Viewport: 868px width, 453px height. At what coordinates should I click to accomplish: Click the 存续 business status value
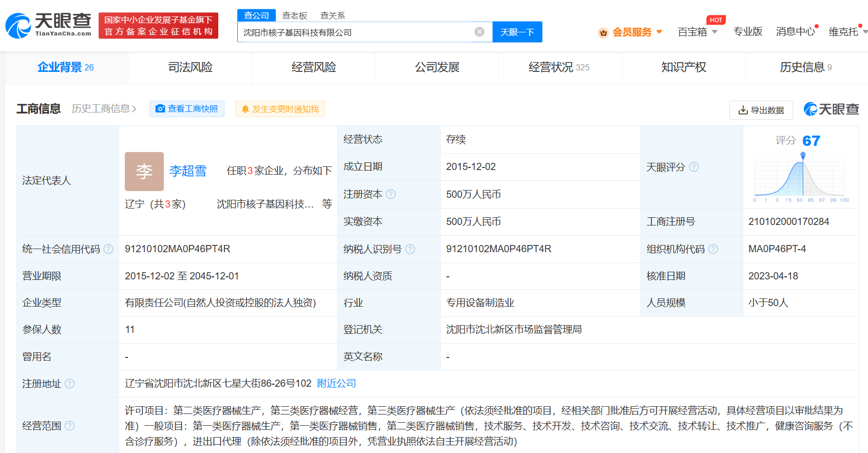(x=456, y=140)
